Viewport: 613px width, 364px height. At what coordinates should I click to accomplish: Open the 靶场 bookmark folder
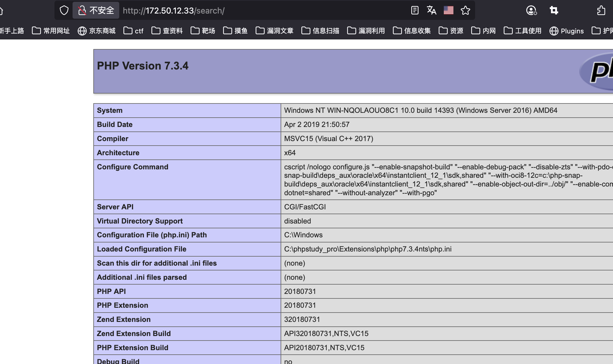[x=203, y=31]
